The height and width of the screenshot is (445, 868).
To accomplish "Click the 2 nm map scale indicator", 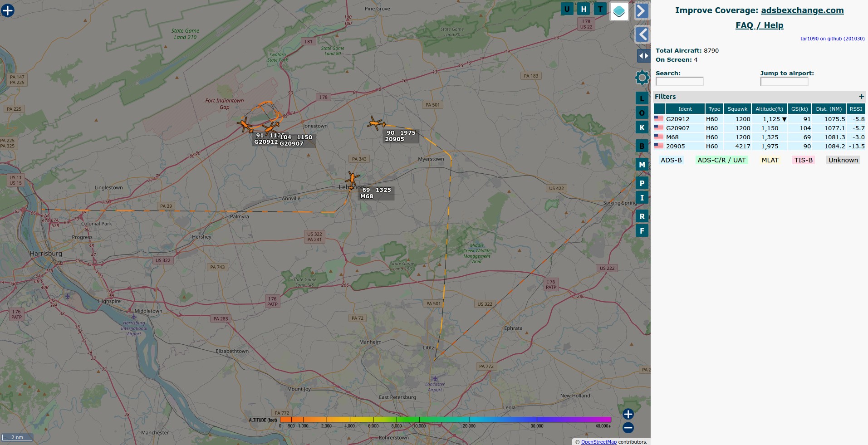I will [17, 437].
